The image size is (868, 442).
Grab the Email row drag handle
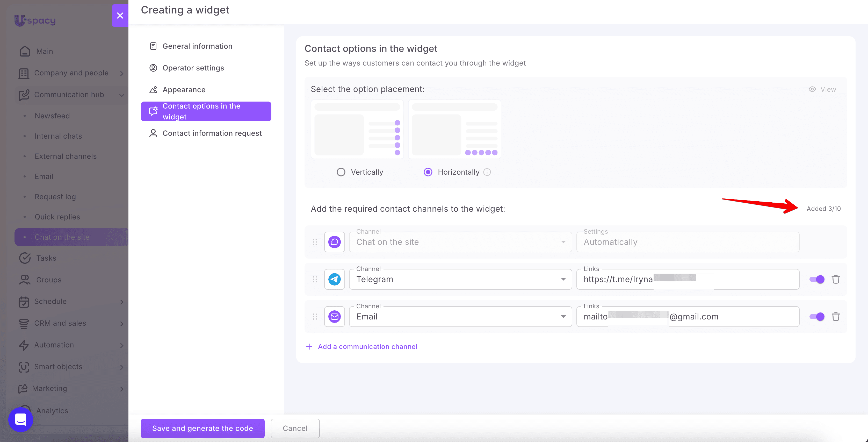315,317
